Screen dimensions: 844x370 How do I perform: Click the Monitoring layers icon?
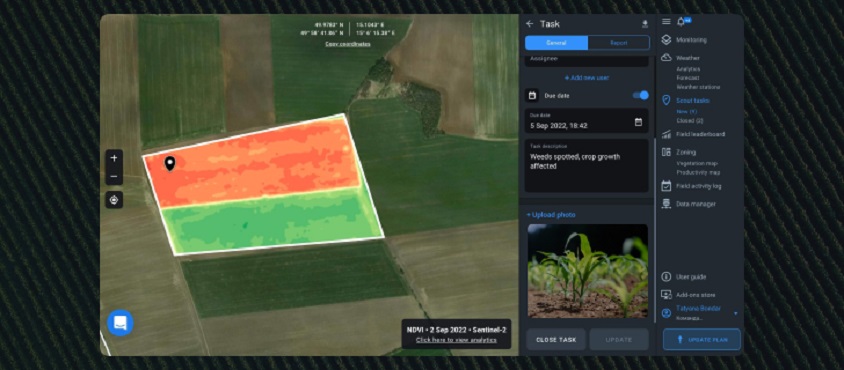666,40
